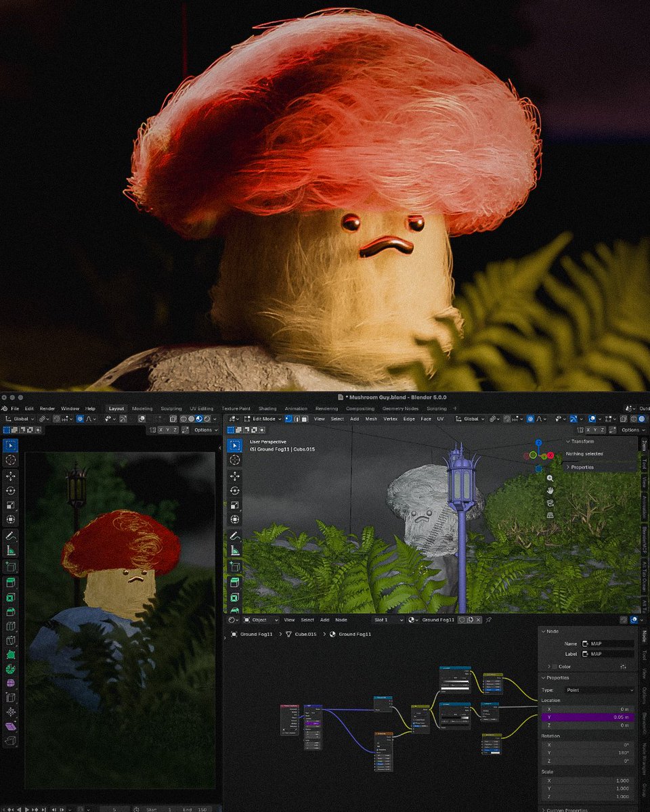Open Options dropdown in left viewport
Screen dimensions: 650x812
coord(205,430)
